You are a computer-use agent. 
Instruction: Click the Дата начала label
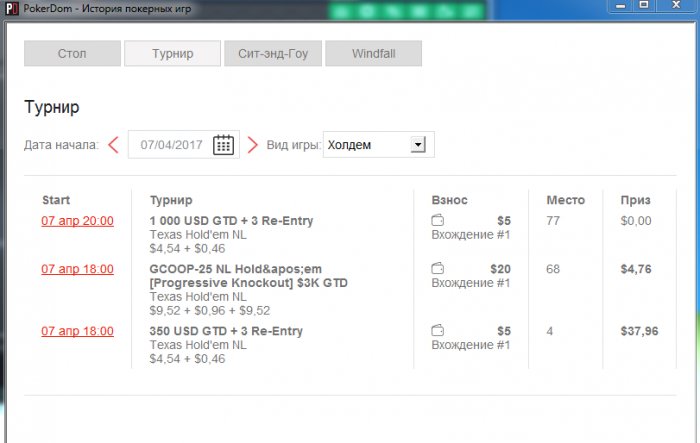[x=61, y=145]
